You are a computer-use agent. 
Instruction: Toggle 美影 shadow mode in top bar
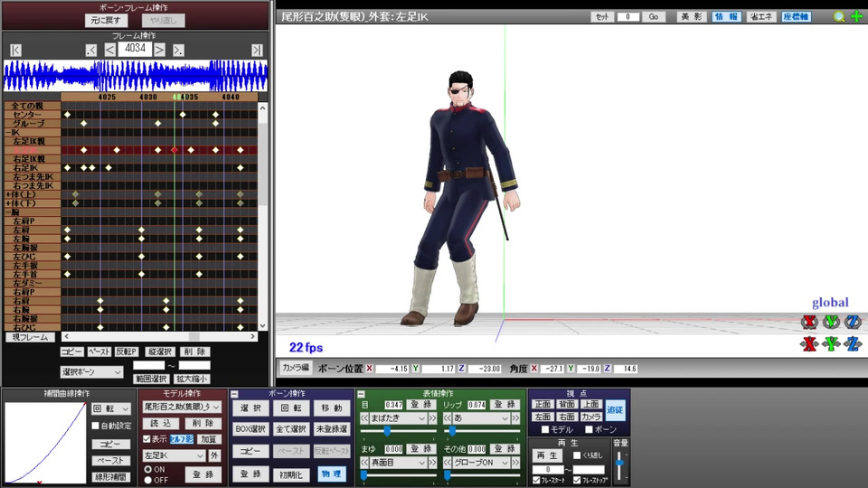(691, 16)
